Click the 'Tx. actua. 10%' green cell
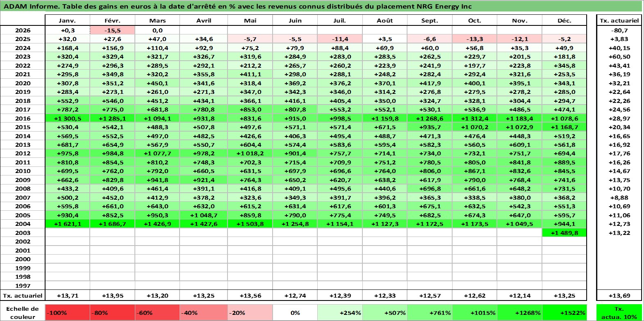 click(x=619, y=312)
